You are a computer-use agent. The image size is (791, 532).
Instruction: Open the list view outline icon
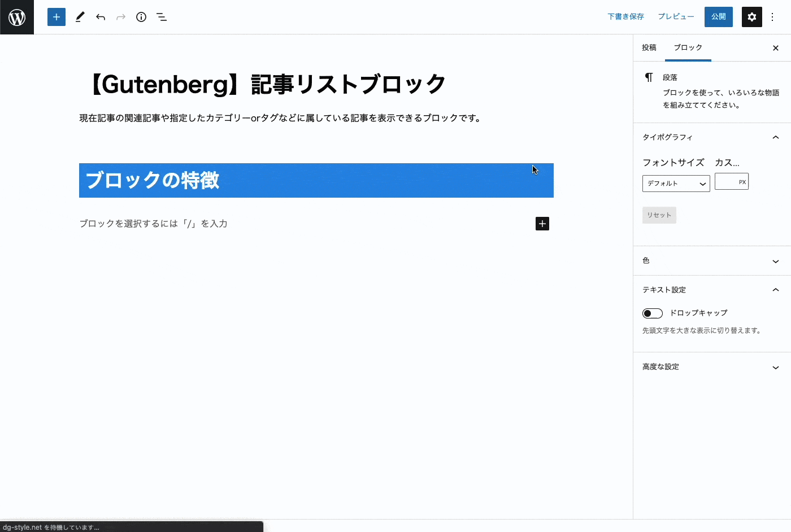[x=162, y=17]
